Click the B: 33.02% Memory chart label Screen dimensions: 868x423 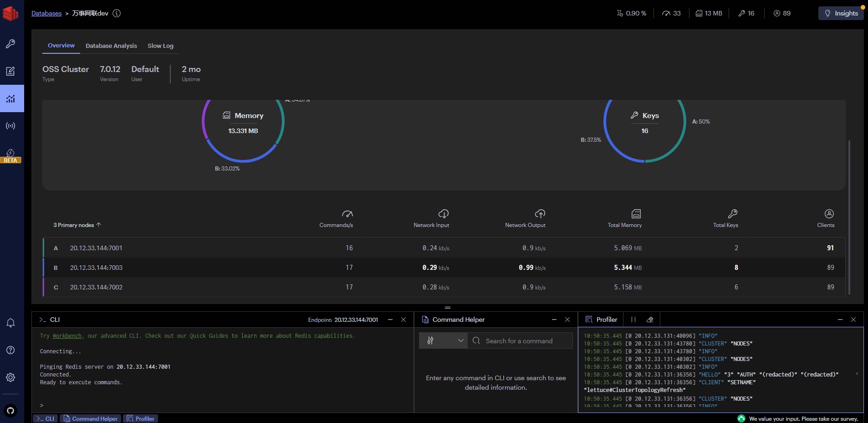[x=227, y=169]
